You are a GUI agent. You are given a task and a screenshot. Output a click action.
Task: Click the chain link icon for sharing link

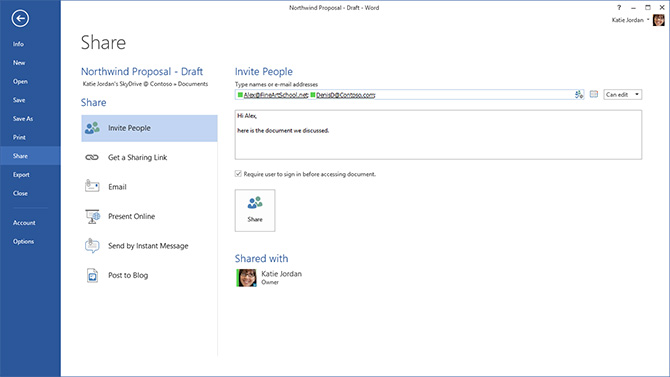[x=92, y=157]
